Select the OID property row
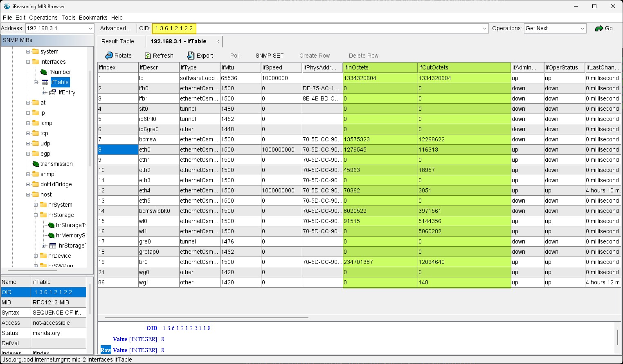Image resolution: width=623 pixels, height=364 pixels. click(x=43, y=292)
